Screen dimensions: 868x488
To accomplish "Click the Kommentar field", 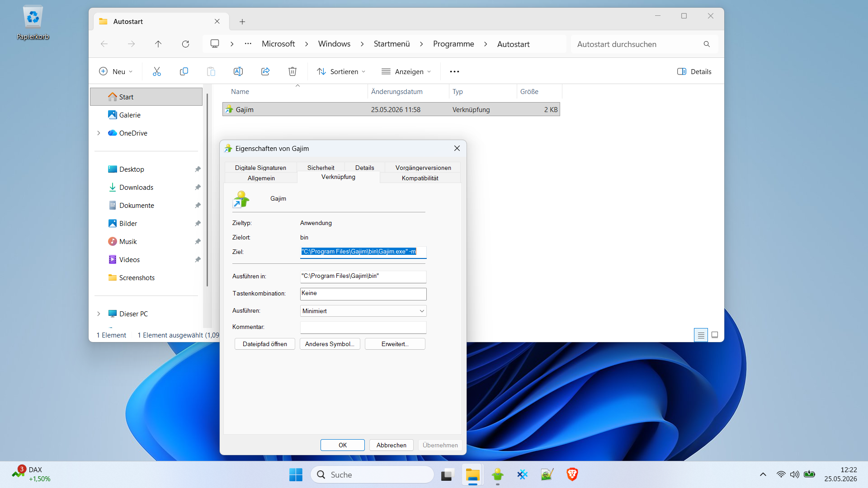I will pos(363,327).
